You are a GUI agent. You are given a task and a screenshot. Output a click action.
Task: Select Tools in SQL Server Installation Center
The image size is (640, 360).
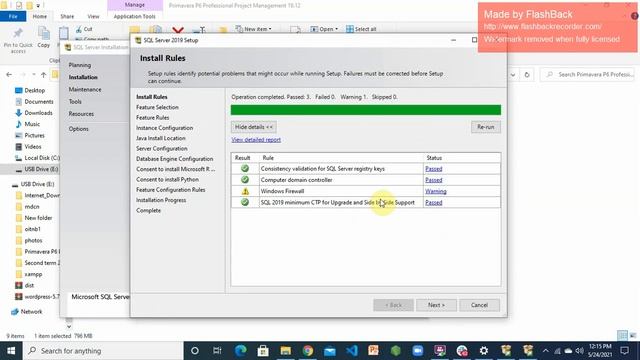(75, 102)
